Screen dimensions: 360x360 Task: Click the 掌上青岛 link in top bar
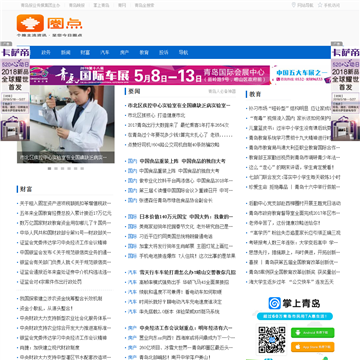[101, 5]
